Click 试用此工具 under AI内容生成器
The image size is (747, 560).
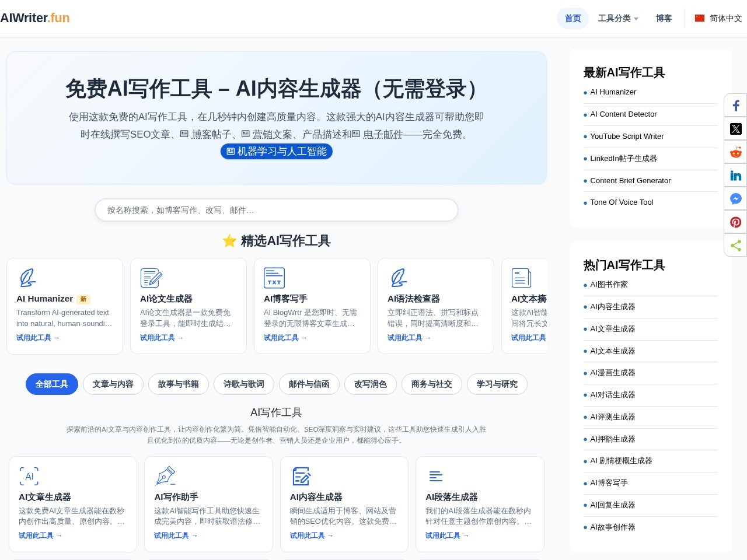click(x=312, y=535)
